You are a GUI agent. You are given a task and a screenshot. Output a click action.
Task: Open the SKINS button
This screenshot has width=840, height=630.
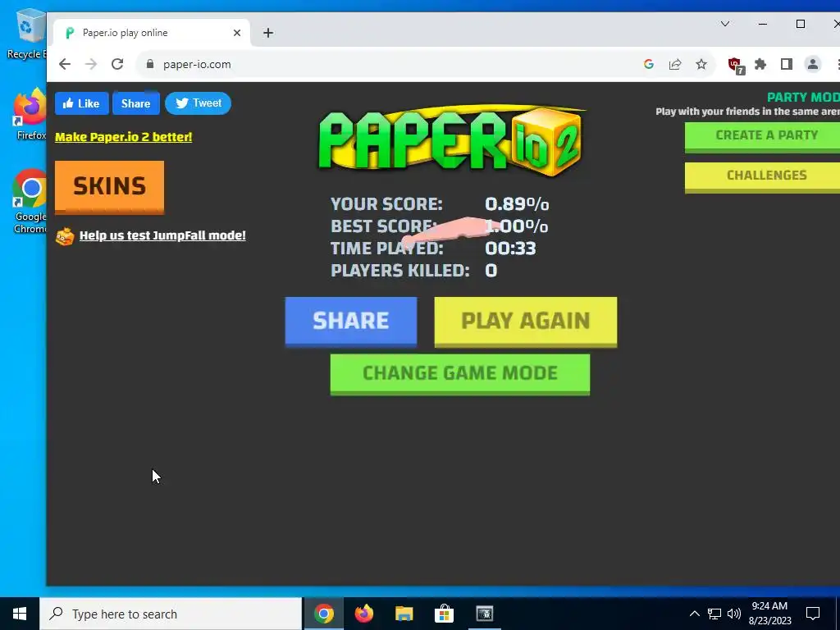[109, 187]
